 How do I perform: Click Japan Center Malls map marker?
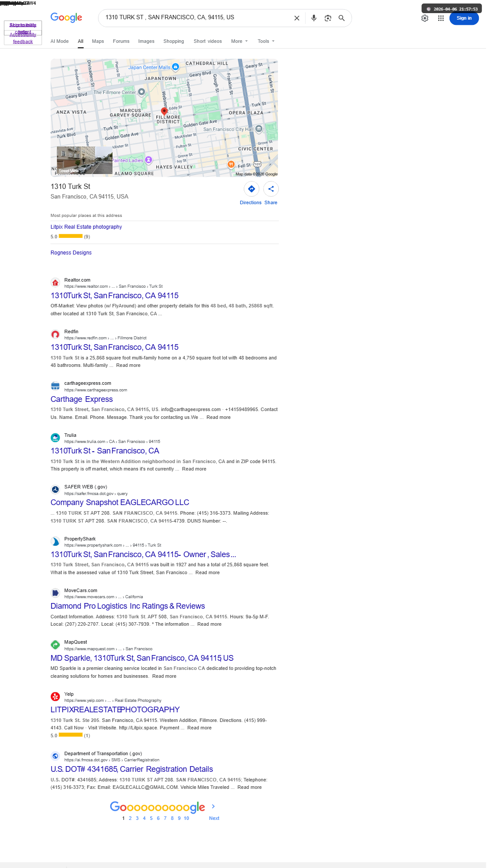(176, 67)
